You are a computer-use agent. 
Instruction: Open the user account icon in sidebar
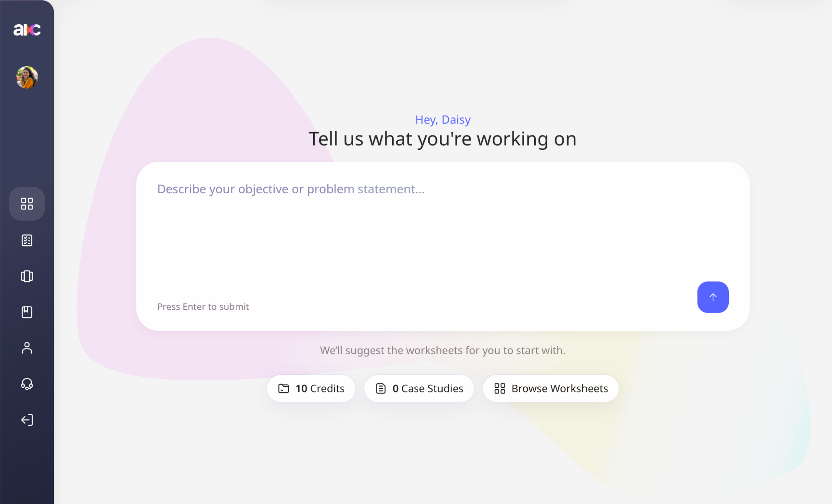pos(27,348)
